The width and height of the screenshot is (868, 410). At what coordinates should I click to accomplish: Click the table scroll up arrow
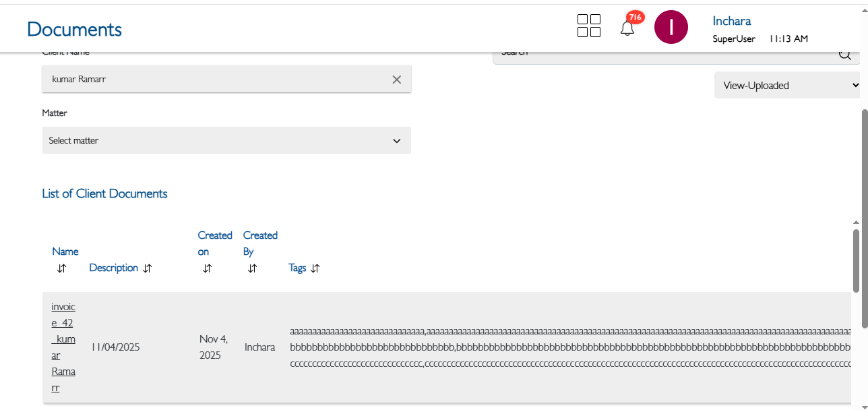tap(856, 223)
